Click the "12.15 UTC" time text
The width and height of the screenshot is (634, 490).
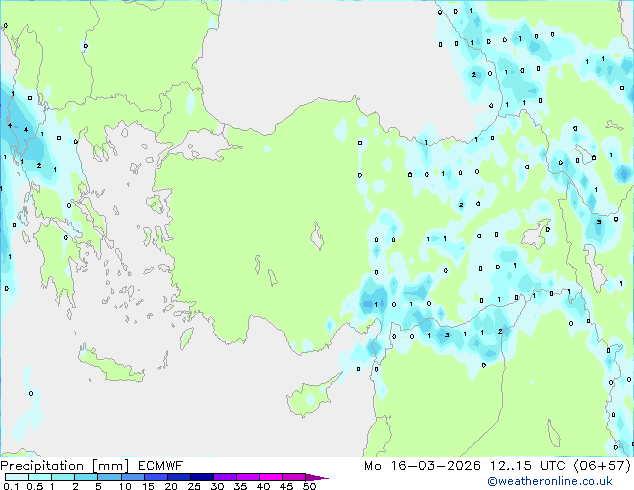(x=520, y=465)
